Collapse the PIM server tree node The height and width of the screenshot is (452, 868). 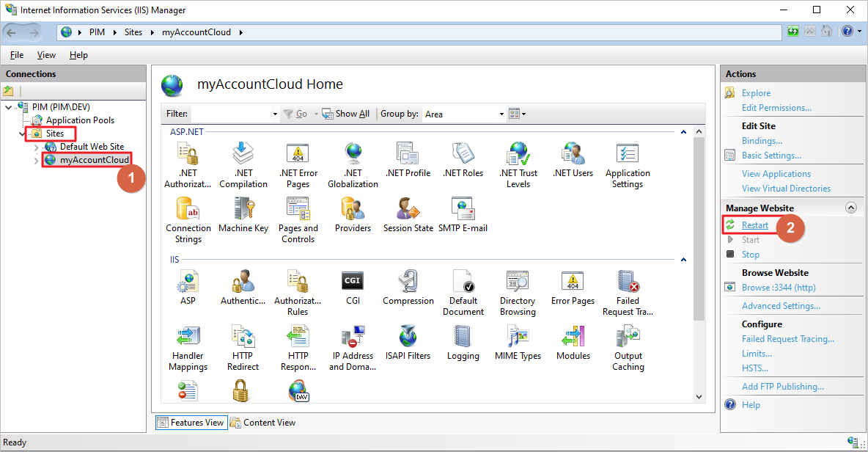coord(8,107)
